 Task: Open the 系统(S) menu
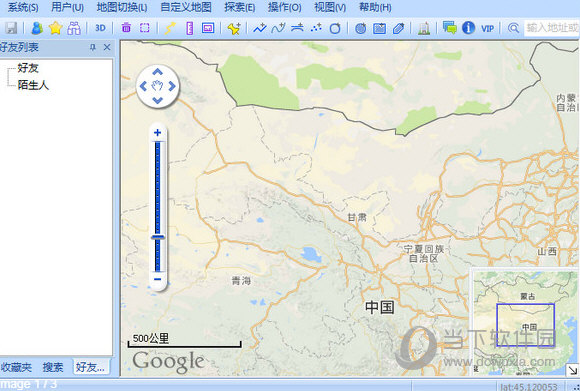[x=23, y=7]
